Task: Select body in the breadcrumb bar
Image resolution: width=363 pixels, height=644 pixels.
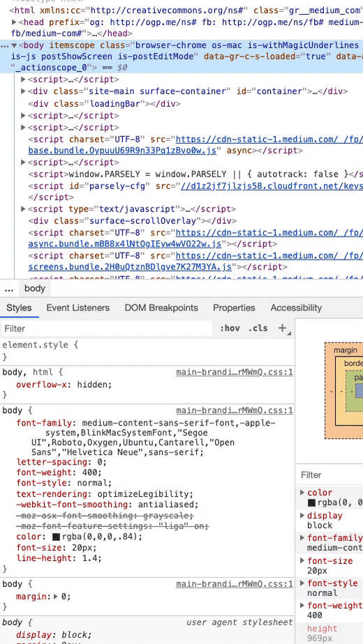Action: coord(34,288)
